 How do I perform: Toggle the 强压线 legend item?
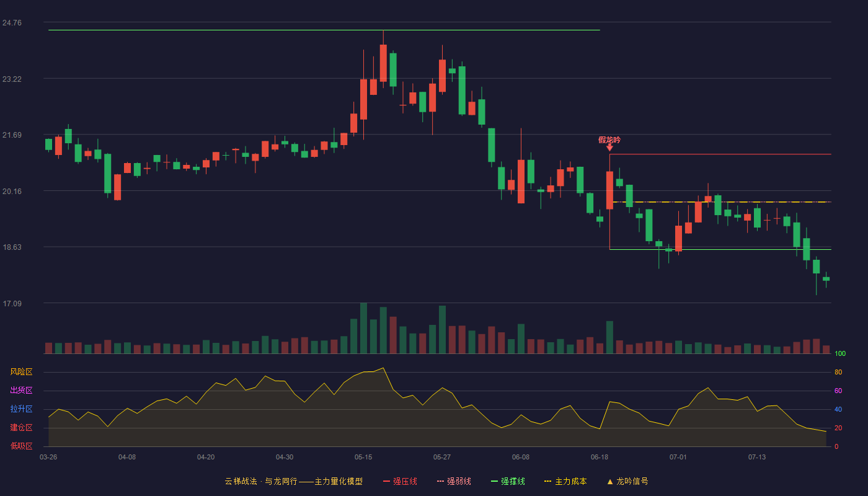click(x=400, y=481)
